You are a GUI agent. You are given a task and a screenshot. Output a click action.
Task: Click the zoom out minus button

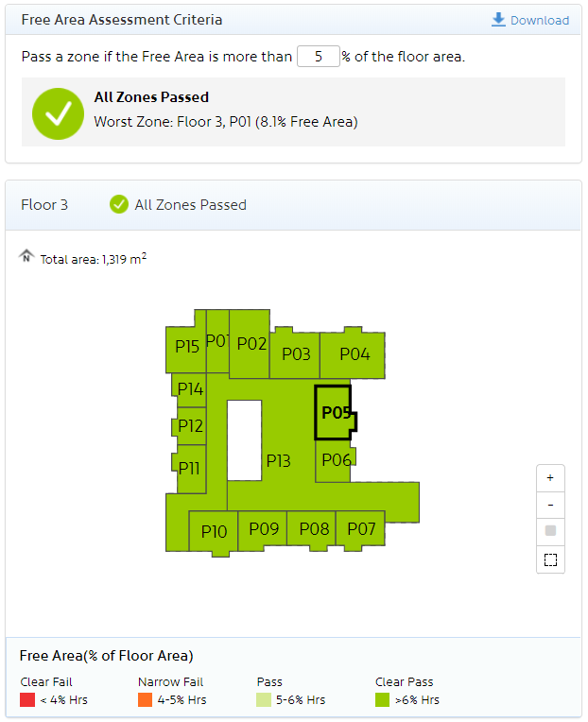(x=550, y=505)
